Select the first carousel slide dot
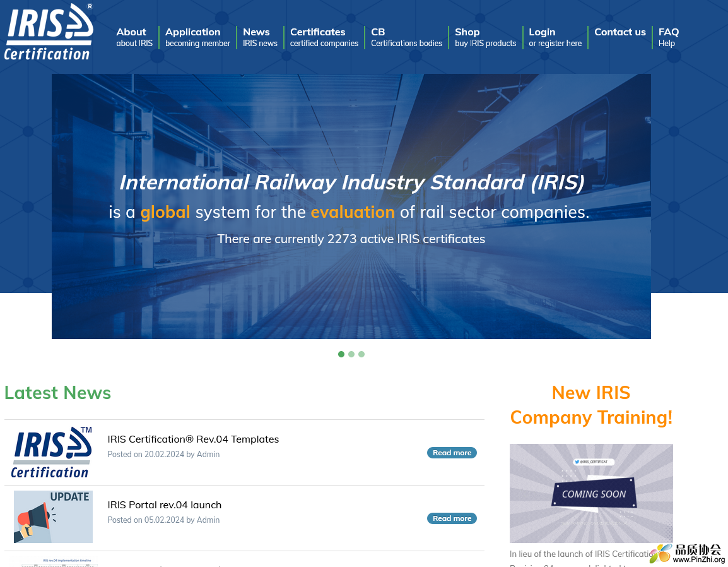Viewport: 728px width, 567px height. click(341, 354)
